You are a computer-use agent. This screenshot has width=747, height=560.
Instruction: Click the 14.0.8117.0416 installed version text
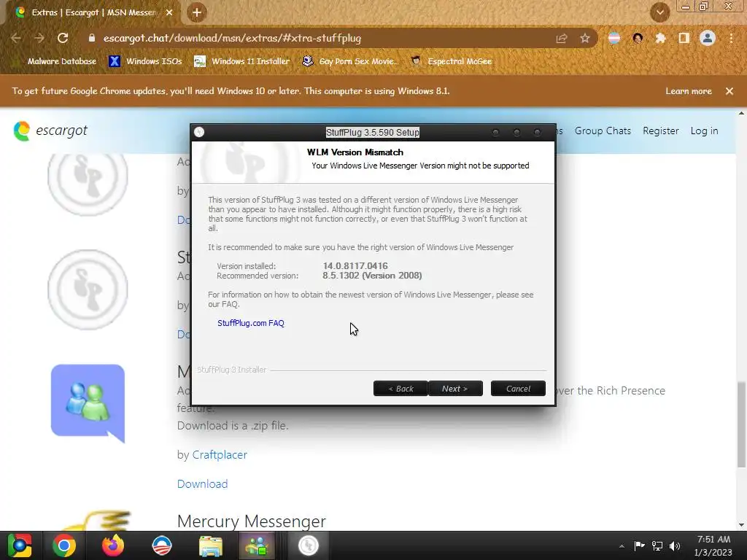[x=355, y=265]
